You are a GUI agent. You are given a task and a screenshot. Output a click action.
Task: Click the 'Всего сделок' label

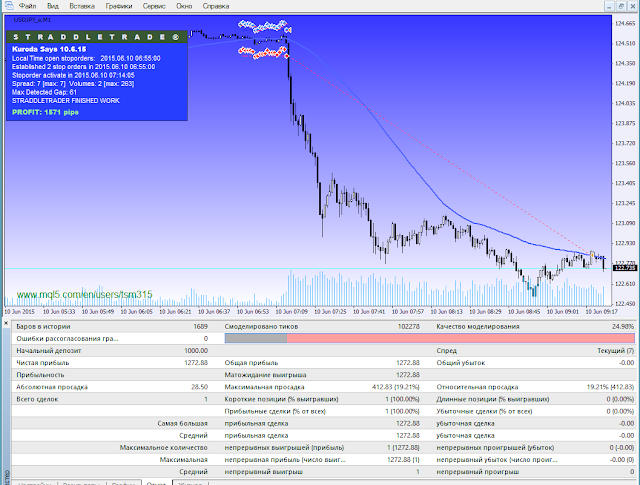pos(37,399)
